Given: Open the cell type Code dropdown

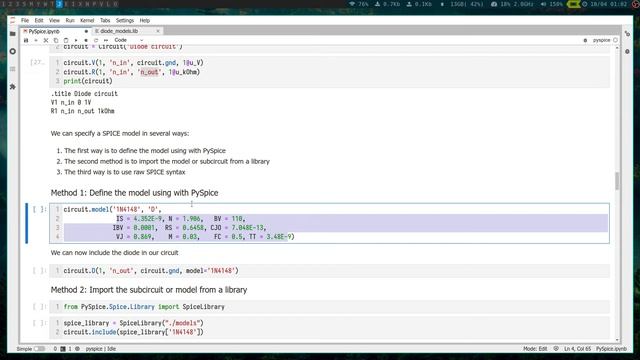Looking at the screenshot, I should 128,40.
